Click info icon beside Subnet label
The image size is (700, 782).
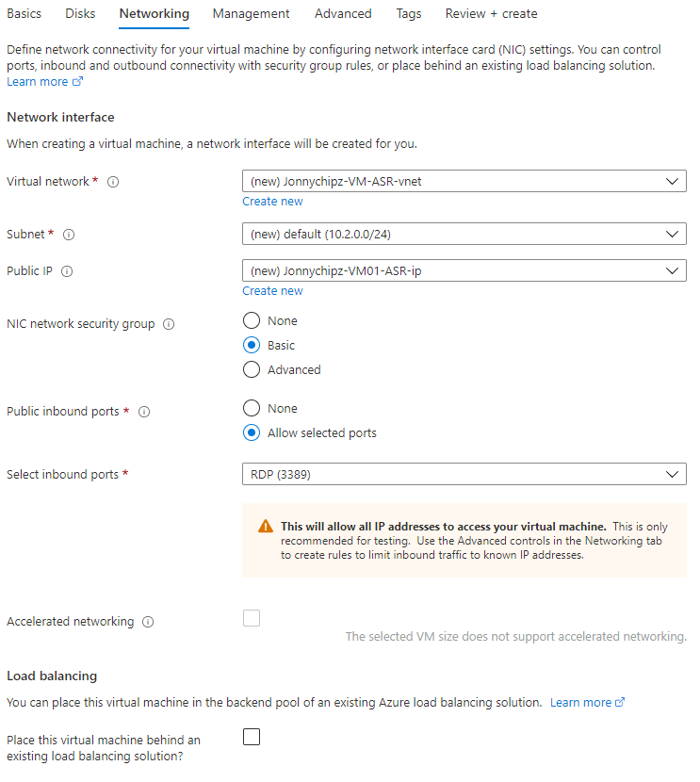pos(69,235)
